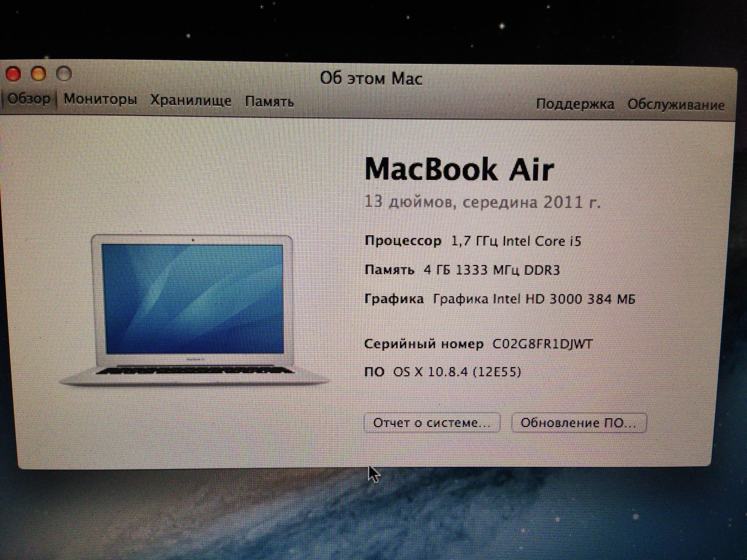Click the Отчет о системе button
Screen dimensions: 747x560
click(x=432, y=423)
